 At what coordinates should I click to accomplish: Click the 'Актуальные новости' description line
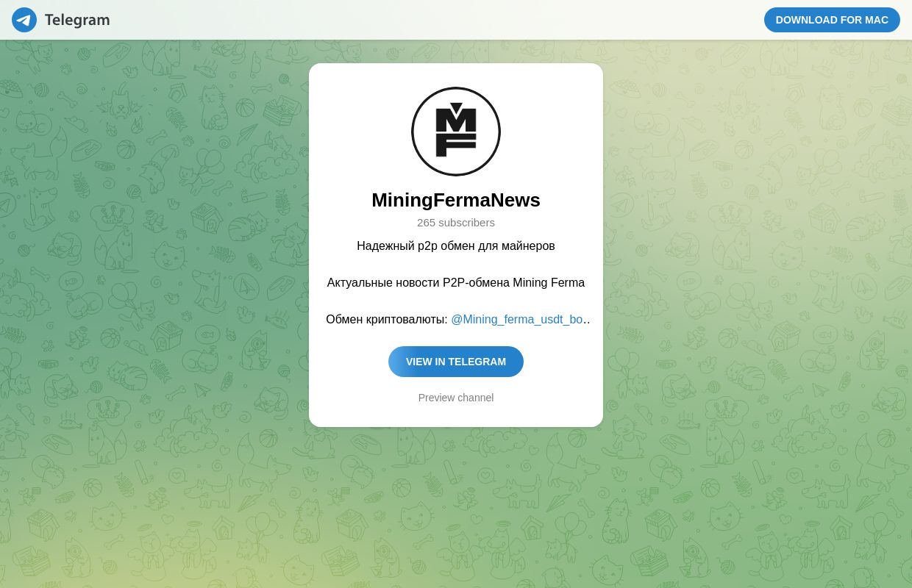pos(456,283)
